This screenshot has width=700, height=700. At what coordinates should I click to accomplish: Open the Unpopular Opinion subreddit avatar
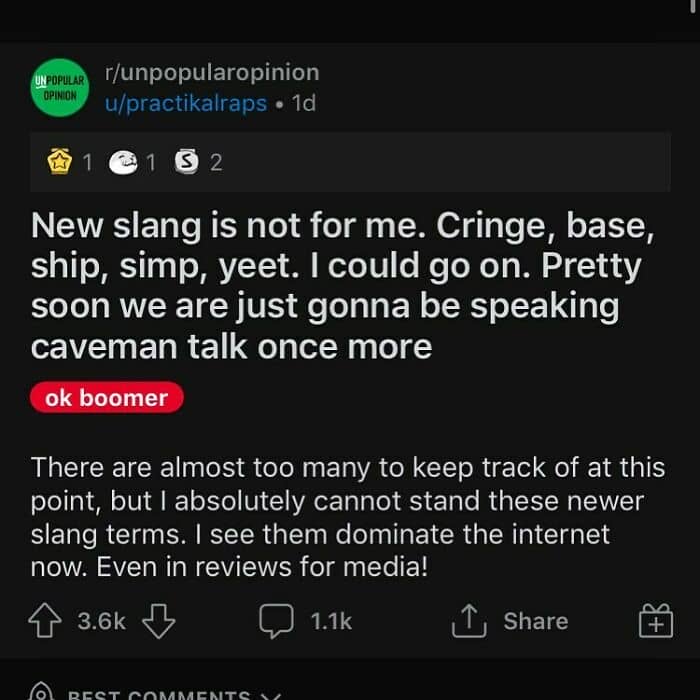click(x=59, y=88)
